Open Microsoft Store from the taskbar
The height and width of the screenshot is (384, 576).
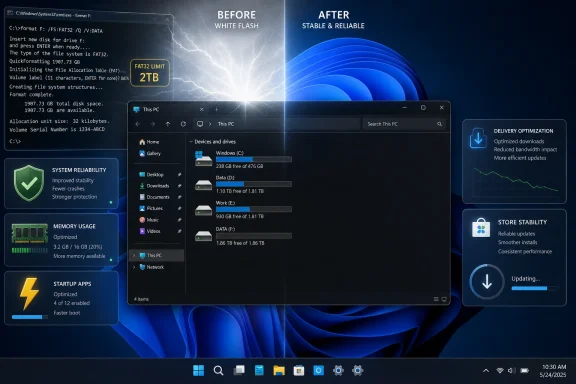pos(299,370)
